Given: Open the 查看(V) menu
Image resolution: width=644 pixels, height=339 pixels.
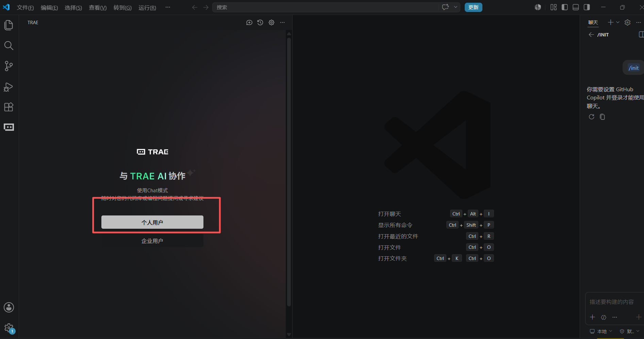Looking at the screenshot, I should click(98, 7).
